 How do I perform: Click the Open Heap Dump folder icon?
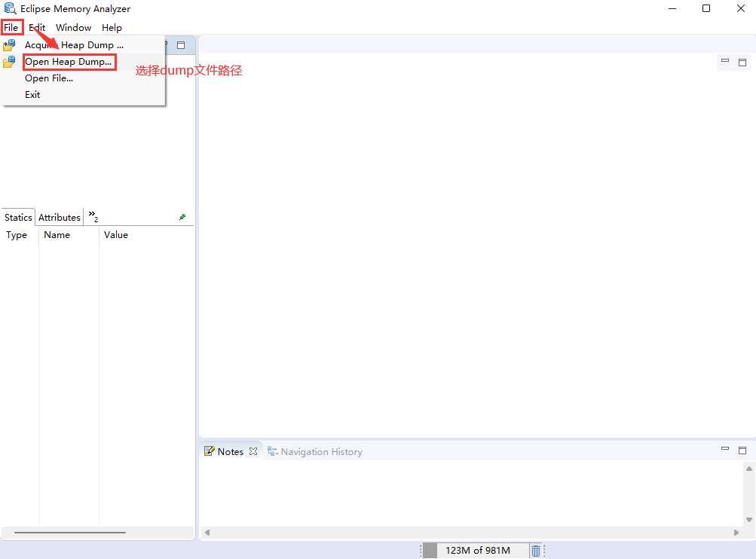pos(9,62)
